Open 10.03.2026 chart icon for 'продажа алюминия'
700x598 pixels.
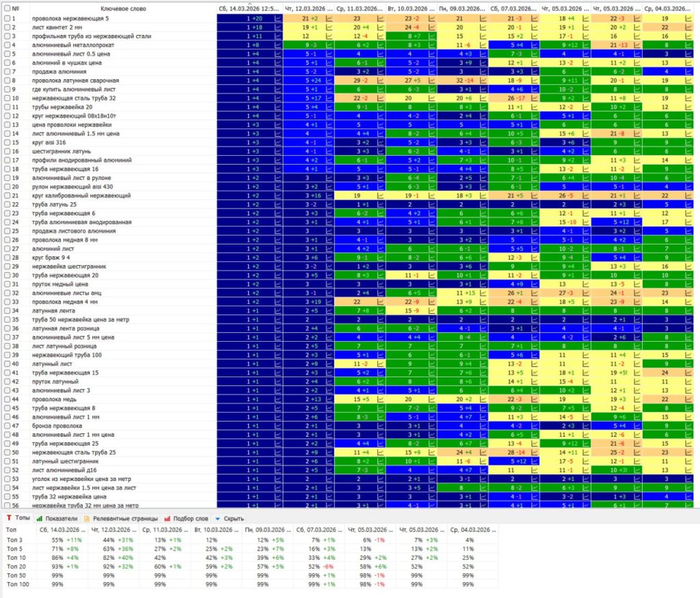tap(432, 72)
